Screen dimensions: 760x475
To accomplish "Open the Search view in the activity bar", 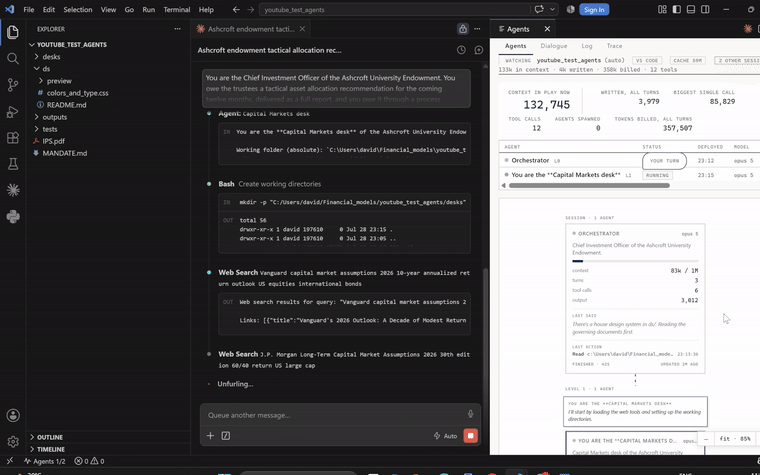I will tap(13, 59).
